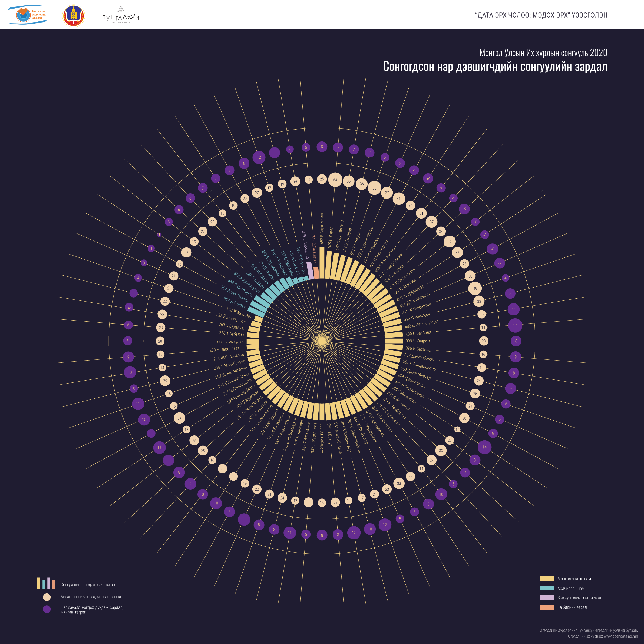Select the cream bubble labeled 41

tap(399, 199)
